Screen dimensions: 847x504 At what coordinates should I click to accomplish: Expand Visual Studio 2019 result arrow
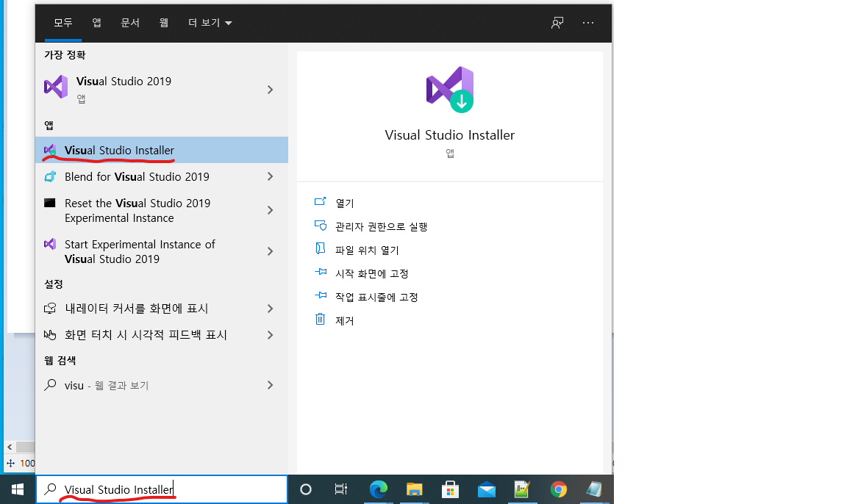[270, 90]
